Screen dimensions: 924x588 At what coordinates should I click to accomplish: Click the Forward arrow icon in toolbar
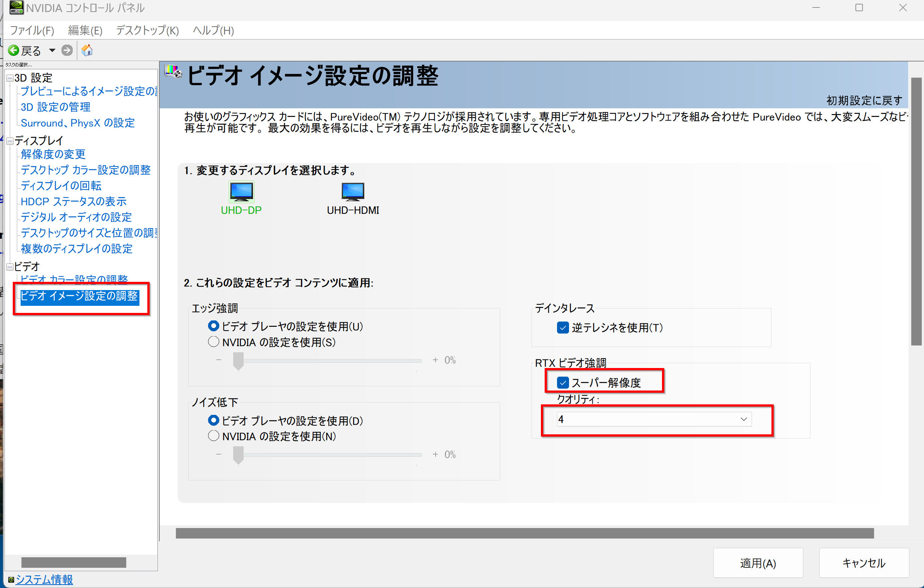point(67,50)
